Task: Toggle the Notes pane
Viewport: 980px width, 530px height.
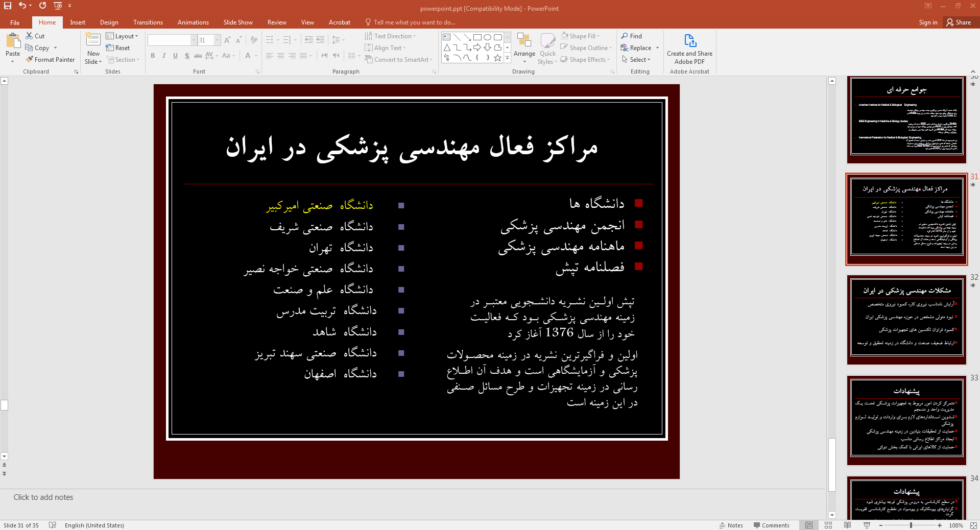Action: pyautogui.click(x=731, y=525)
